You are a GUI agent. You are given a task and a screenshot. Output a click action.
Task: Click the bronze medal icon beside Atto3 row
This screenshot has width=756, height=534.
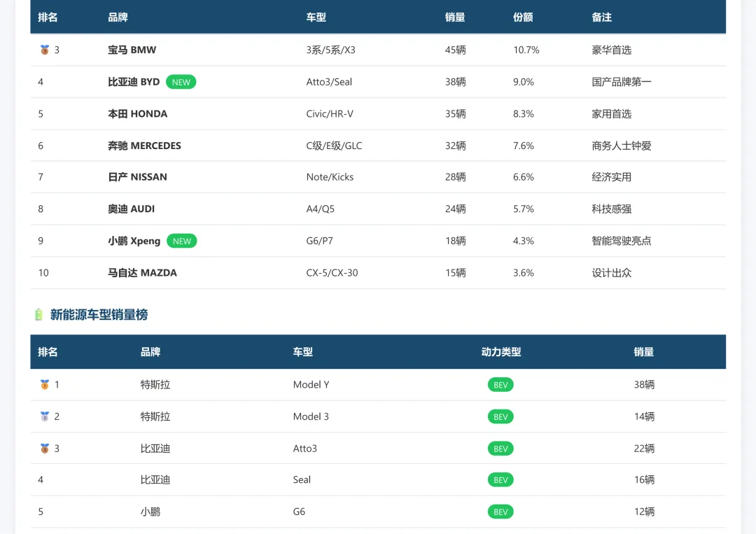click(x=44, y=449)
